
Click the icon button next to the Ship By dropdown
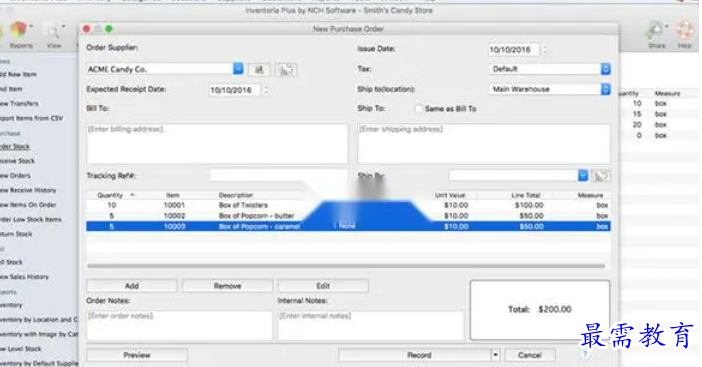(601, 176)
